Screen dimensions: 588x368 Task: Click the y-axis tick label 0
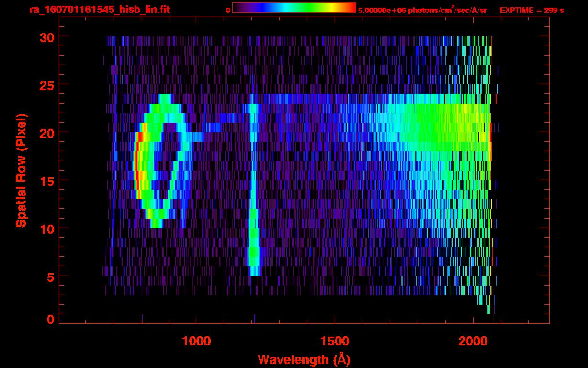[x=50, y=319]
